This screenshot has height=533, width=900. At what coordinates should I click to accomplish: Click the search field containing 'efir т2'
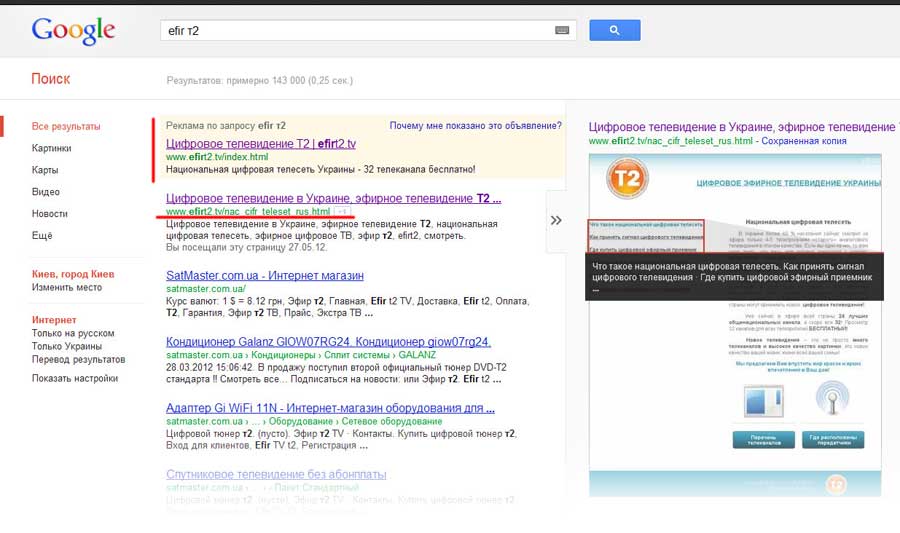pos(368,30)
